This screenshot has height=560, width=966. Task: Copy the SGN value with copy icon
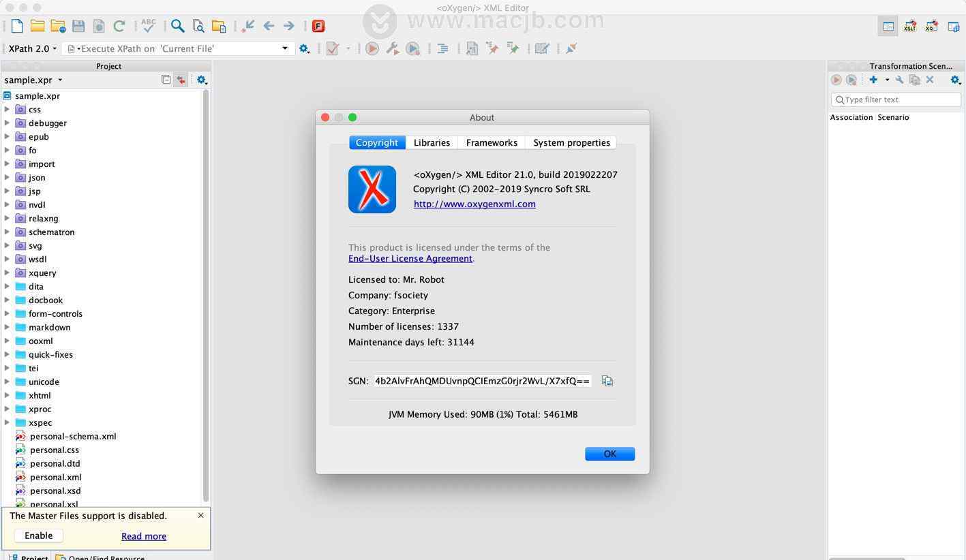point(607,381)
